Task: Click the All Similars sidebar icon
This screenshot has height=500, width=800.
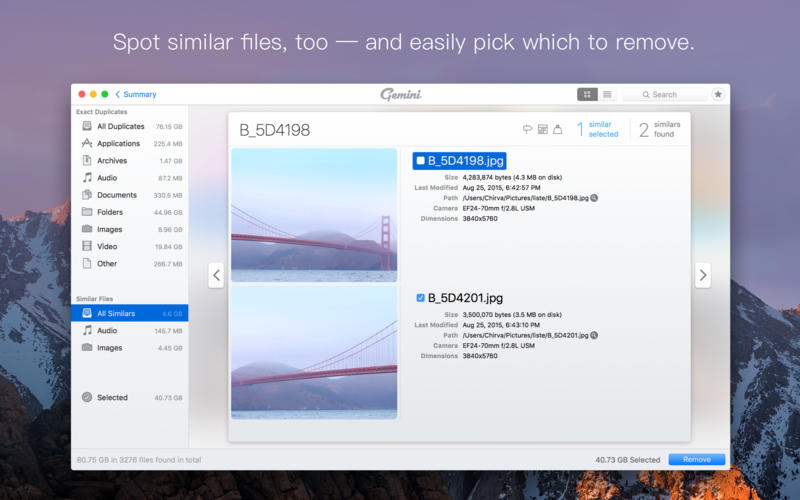Action: (x=87, y=313)
